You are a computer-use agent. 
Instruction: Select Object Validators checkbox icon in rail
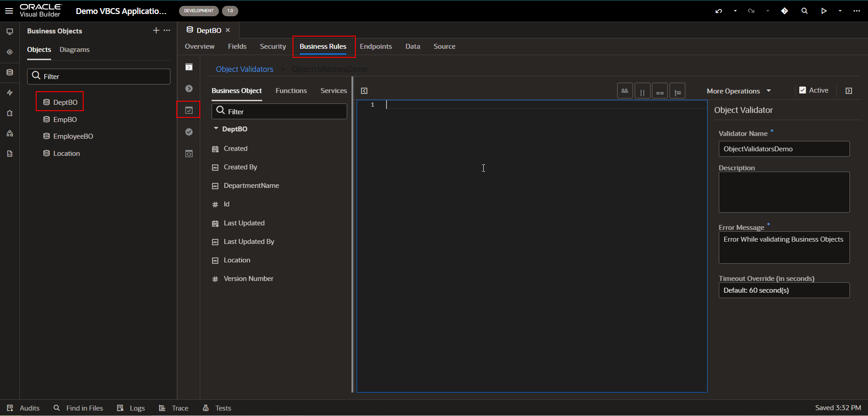tap(189, 110)
